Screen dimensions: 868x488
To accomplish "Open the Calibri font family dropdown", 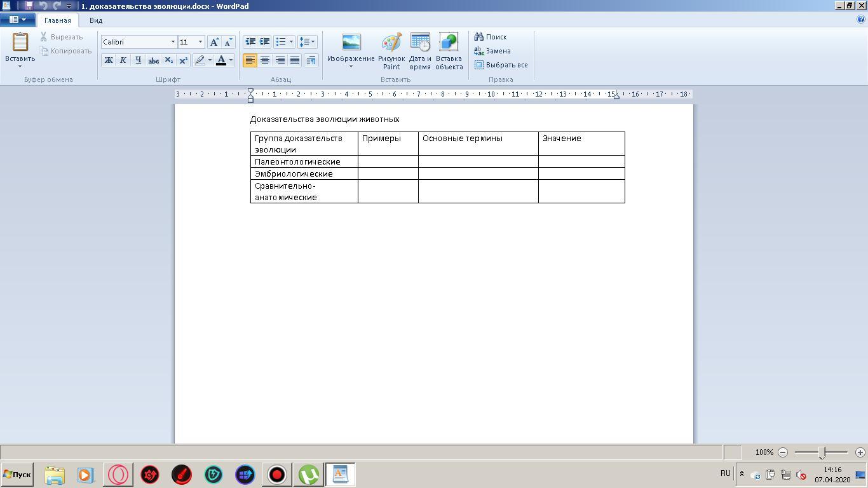I will pyautogui.click(x=172, y=42).
